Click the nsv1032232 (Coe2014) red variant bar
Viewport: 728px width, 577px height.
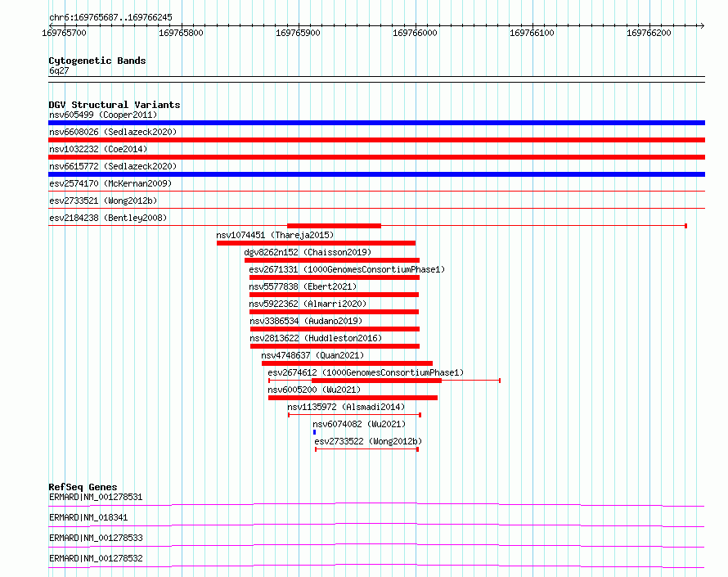click(376, 157)
